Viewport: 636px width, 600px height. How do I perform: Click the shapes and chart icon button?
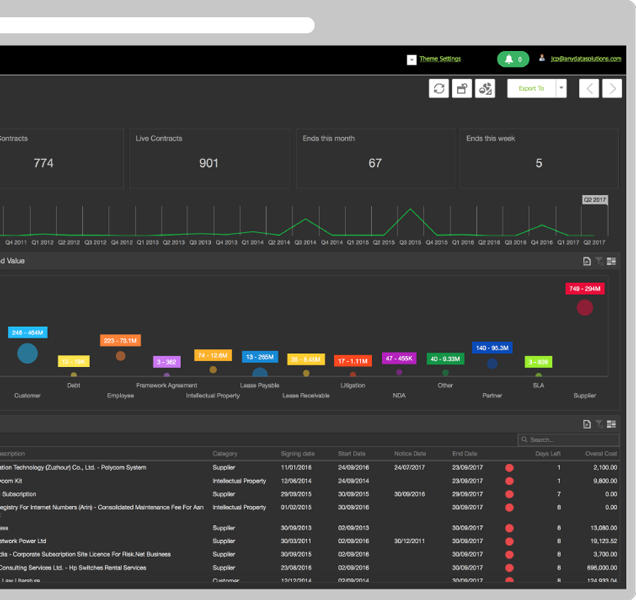(485, 88)
